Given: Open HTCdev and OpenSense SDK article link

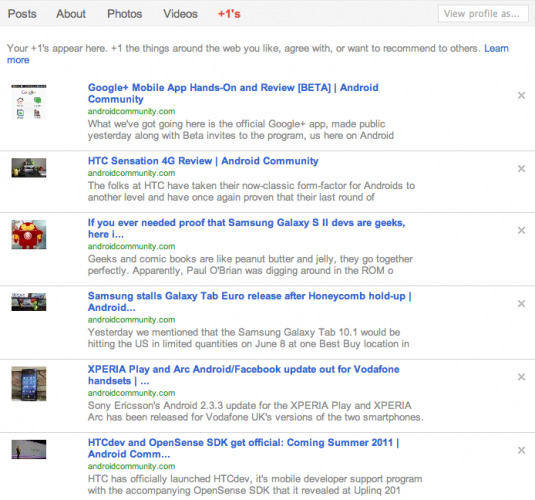Looking at the screenshot, I should (x=243, y=448).
